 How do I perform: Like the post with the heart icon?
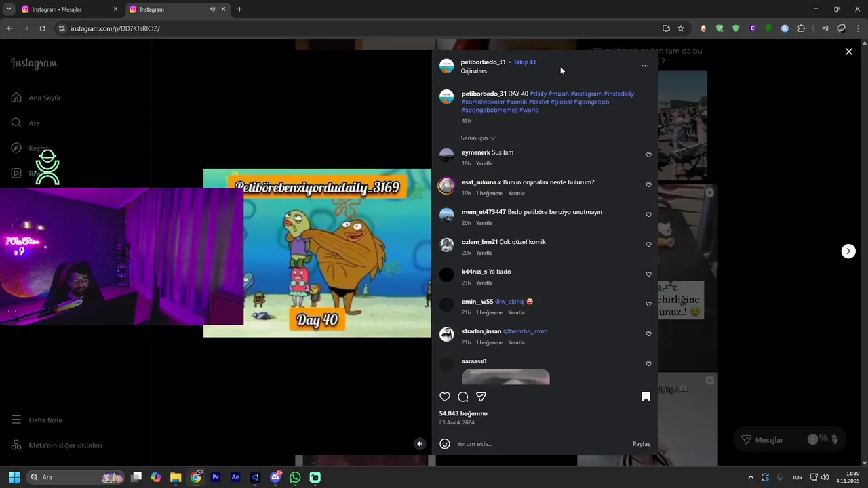[445, 397]
